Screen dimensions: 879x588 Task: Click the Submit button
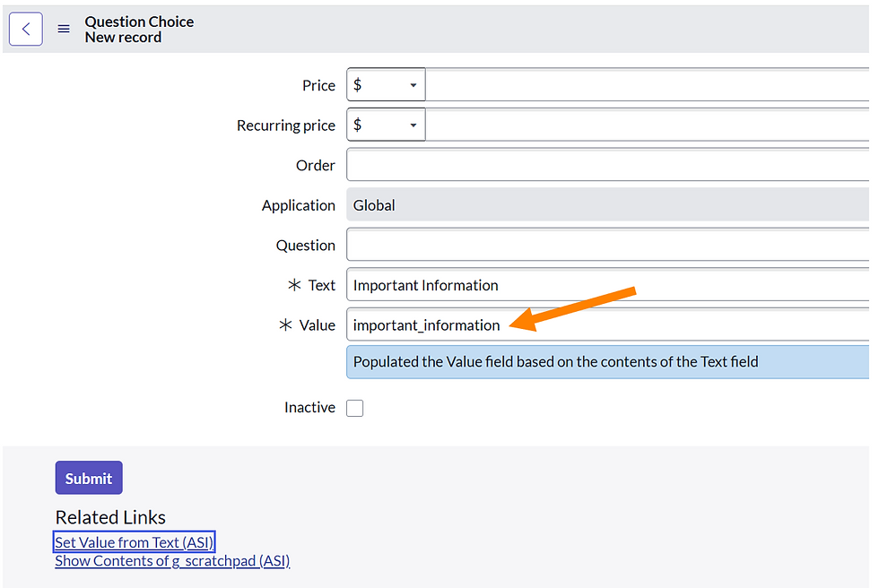pos(88,477)
